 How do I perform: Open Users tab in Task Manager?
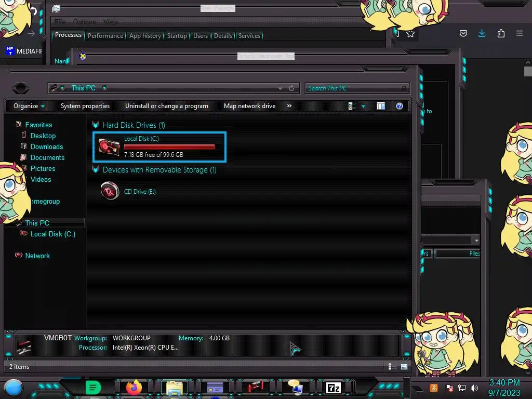pos(201,36)
